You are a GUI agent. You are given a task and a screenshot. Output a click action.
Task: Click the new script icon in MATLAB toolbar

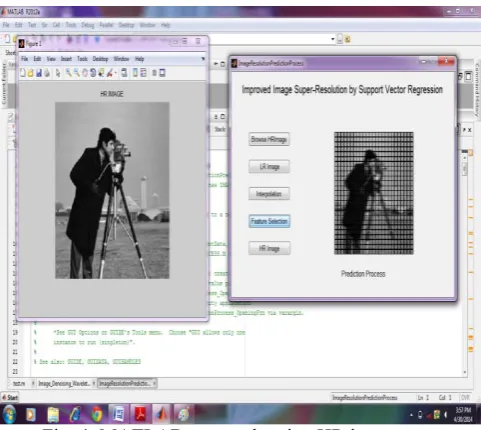(7, 39)
